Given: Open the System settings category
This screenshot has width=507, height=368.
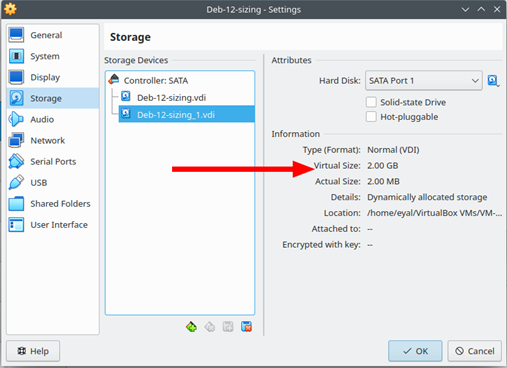Looking at the screenshot, I should click(x=53, y=56).
